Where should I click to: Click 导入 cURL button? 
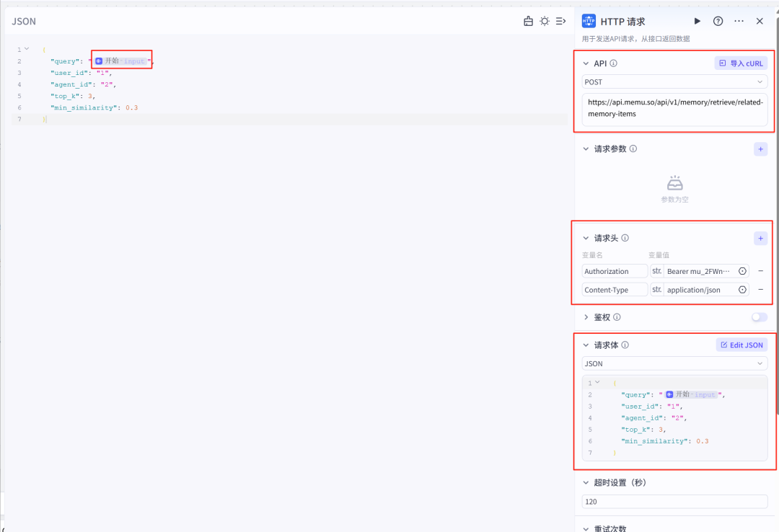click(x=741, y=63)
